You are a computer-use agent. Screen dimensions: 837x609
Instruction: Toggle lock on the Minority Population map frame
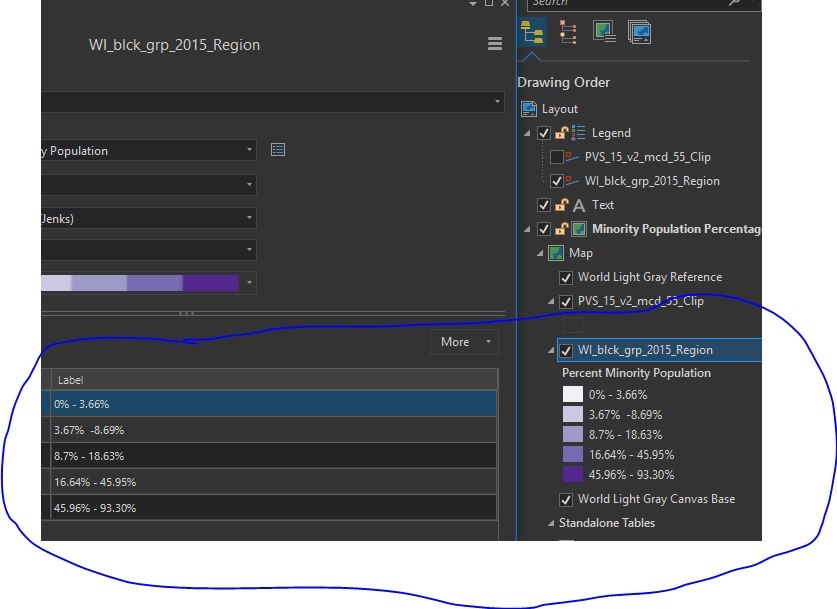click(561, 228)
